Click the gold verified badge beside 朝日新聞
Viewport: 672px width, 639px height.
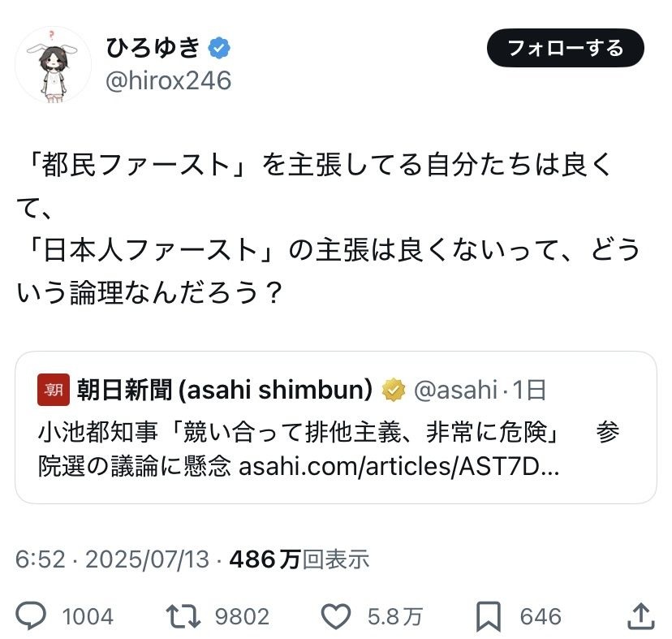tap(394, 391)
